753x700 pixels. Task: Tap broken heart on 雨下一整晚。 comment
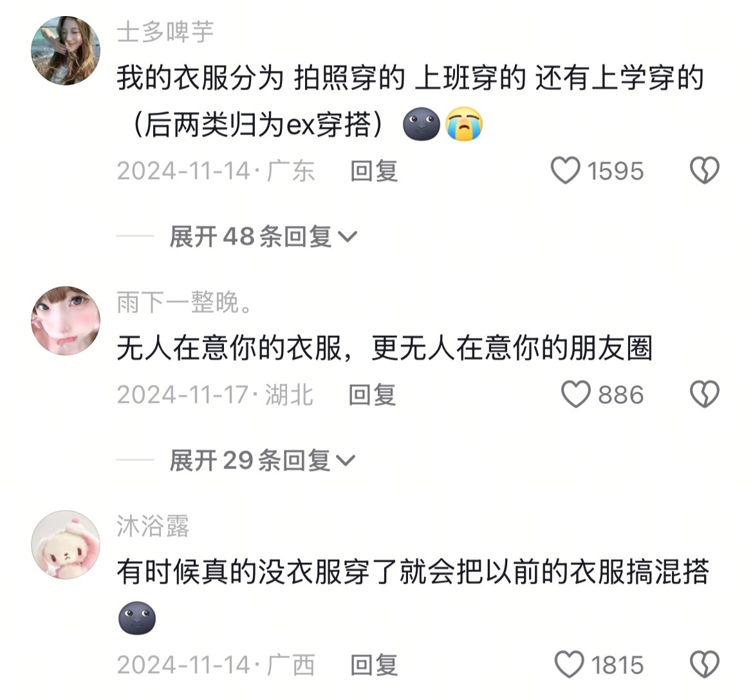click(704, 394)
